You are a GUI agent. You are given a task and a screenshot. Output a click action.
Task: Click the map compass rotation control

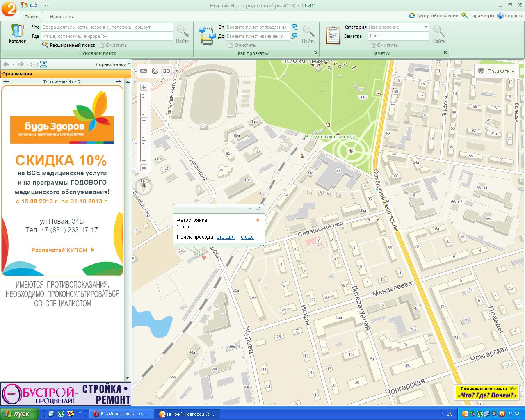(144, 185)
